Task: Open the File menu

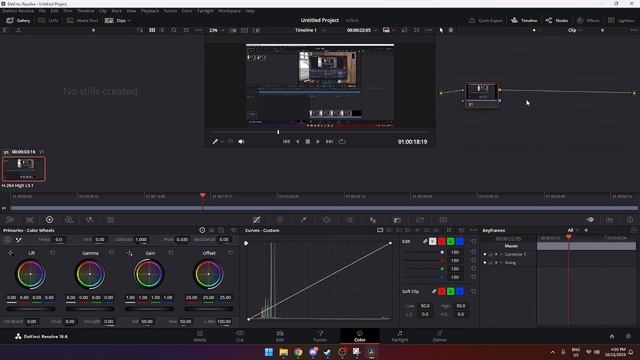Action: click(x=42, y=11)
